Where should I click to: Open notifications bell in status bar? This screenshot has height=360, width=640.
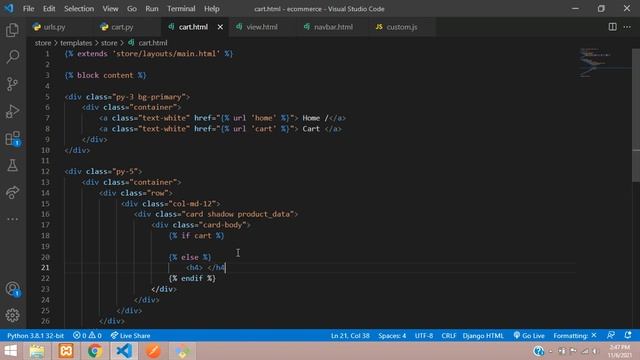pyautogui.click(x=628, y=336)
